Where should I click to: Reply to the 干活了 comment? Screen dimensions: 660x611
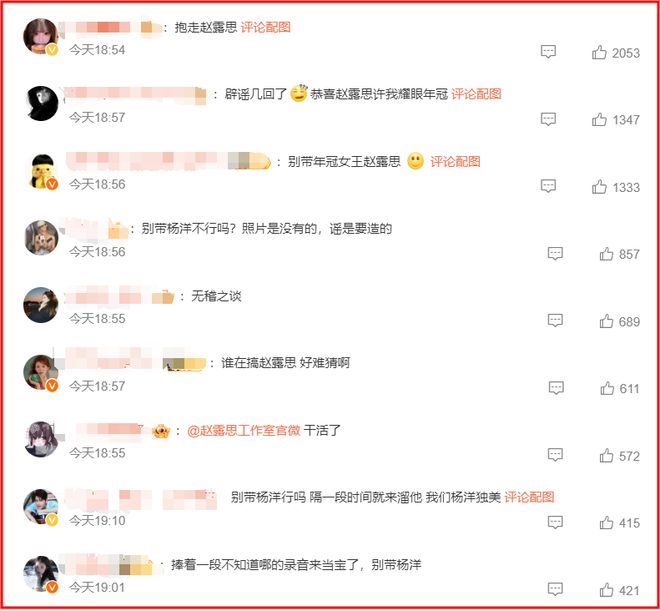tap(555, 455)
